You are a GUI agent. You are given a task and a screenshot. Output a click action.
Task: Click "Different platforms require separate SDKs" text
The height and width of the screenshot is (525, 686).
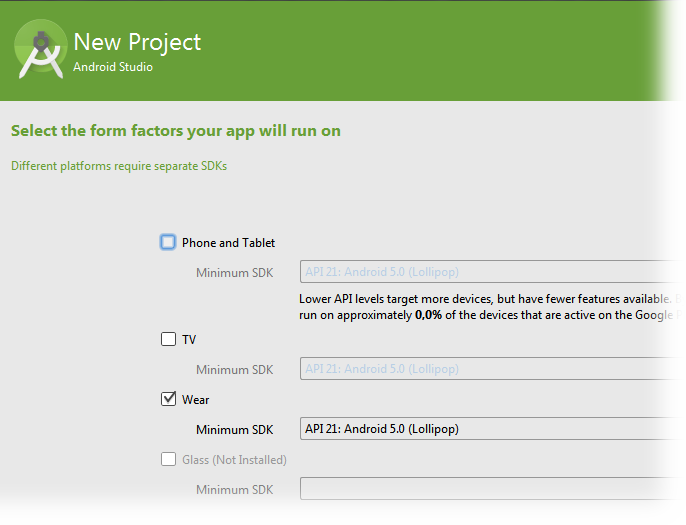tap(119, 166)
